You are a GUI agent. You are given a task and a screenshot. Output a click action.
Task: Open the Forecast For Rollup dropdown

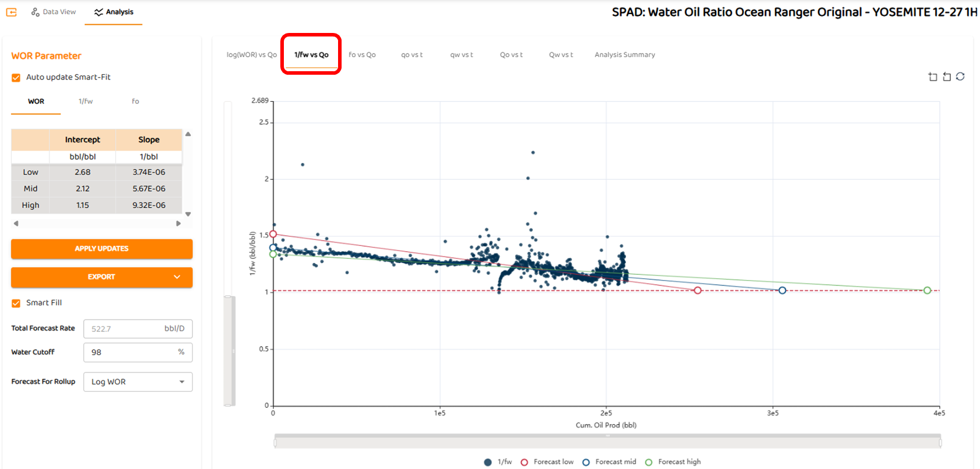tap(138, 382)
